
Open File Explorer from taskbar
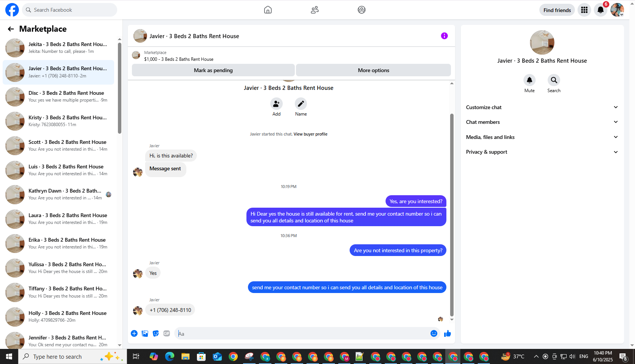point(185,356)
